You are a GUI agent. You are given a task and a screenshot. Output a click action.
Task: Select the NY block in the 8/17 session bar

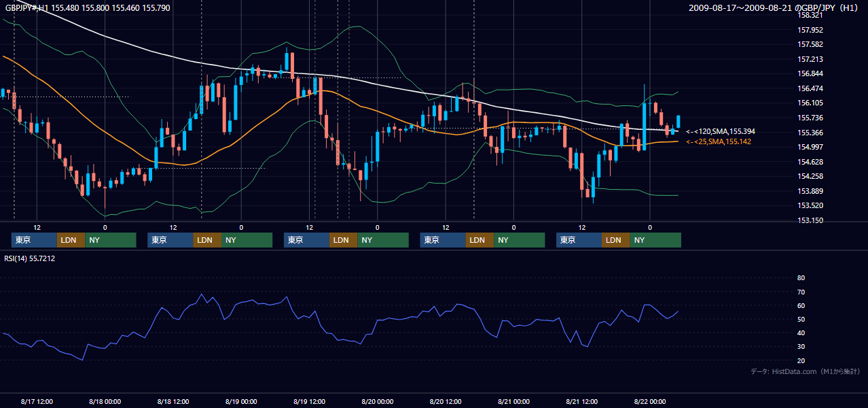[111, 240]
